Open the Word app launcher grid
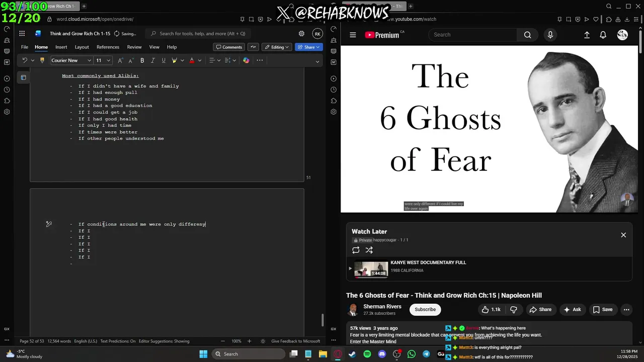The height and width of the screenshot is (362, 644). (x=22, y=34)
